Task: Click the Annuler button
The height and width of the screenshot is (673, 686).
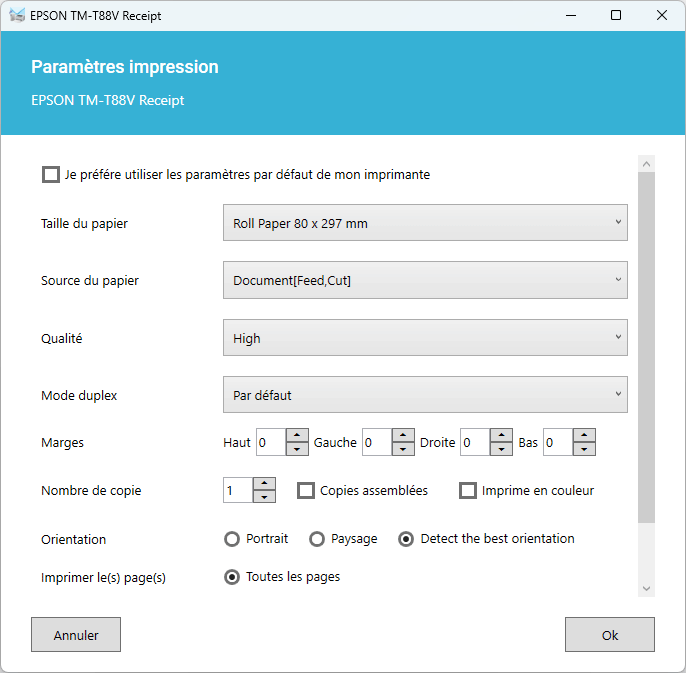Action: coord(76,634)
